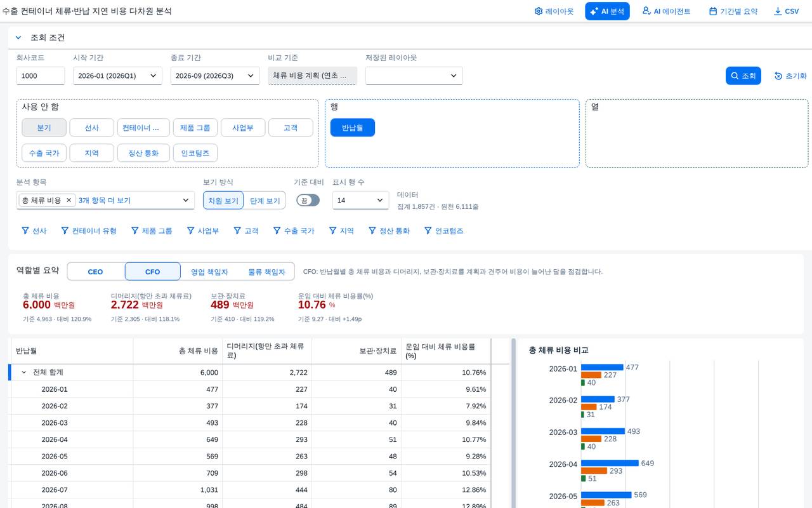Select the 단계 보기 view mode
This screenshot has width=812, height=508.
pyautogui.click(x=265, y=200)
